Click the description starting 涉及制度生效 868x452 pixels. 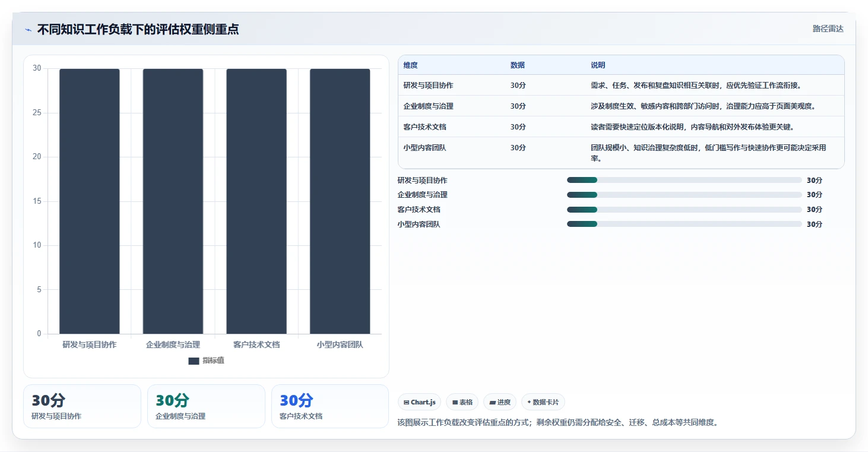[x=703, y=106]
